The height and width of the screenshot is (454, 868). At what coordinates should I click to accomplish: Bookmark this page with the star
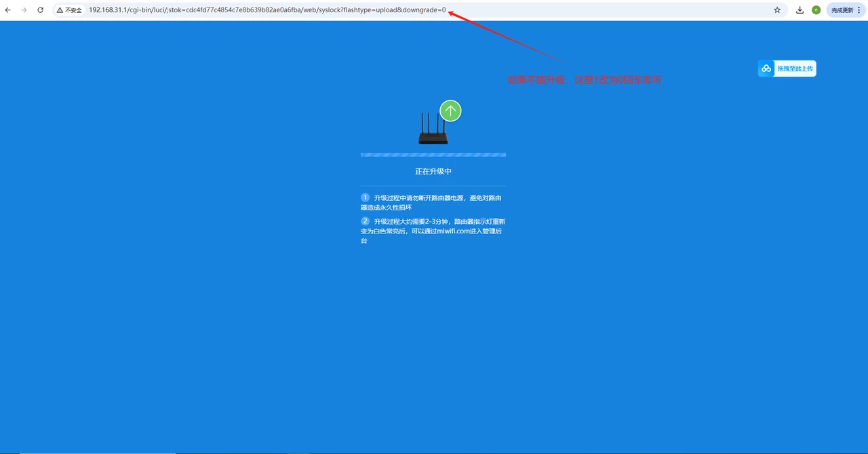coord(777,10)
